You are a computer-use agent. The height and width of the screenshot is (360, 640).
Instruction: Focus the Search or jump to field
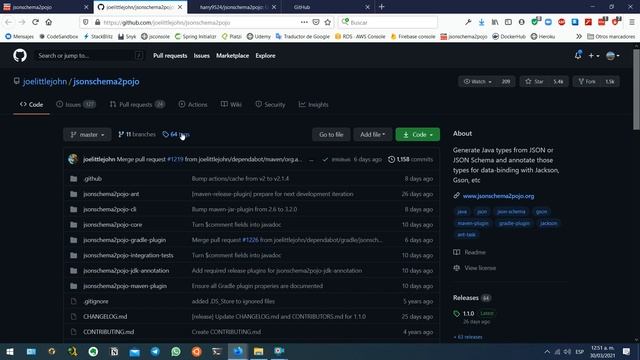[x=90, y=56]
